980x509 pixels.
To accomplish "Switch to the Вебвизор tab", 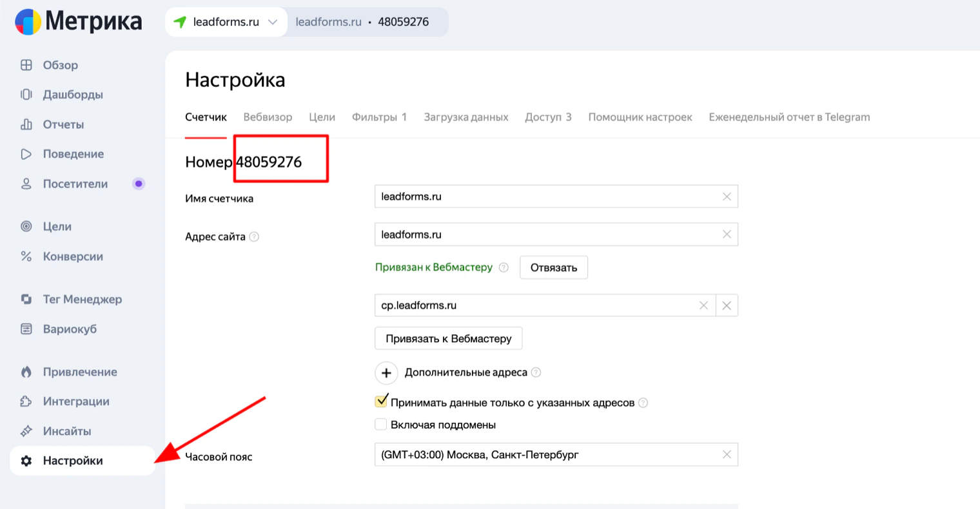I will [268, 117].
